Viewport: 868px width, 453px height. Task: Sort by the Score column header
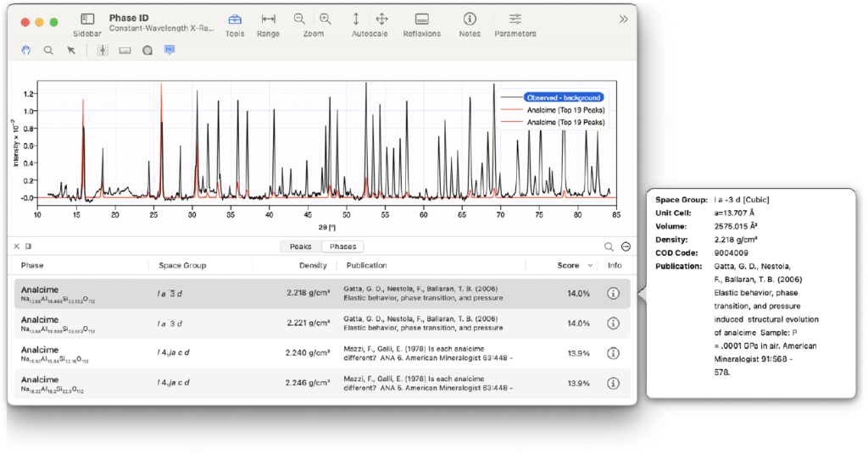coord(572,265)
